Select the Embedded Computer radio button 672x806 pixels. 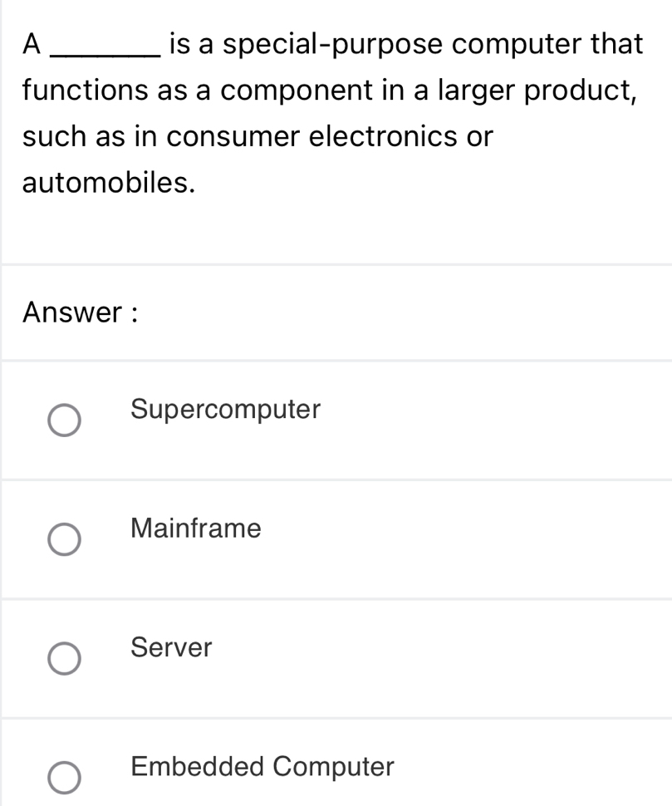coord(63,779)
